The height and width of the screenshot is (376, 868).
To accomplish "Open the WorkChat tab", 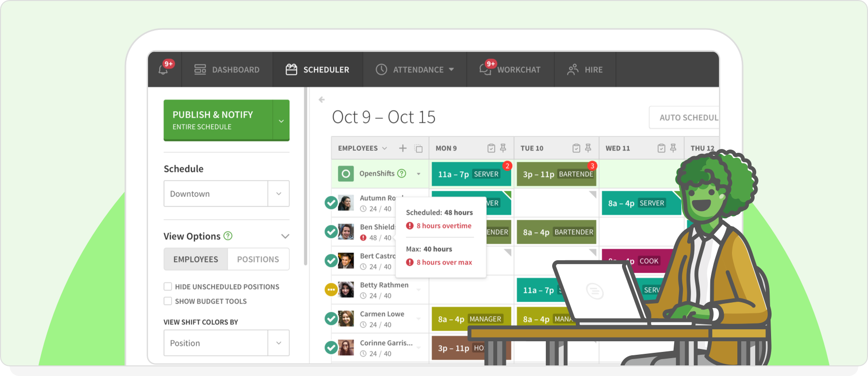I will click(x=510, y=69).
